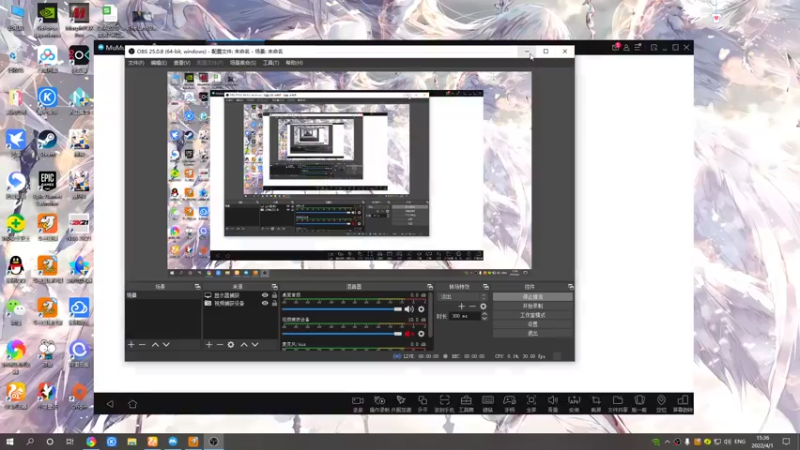Move scene down with arrow icon
This screenshot has width=800, height=450.
point(166,345)
